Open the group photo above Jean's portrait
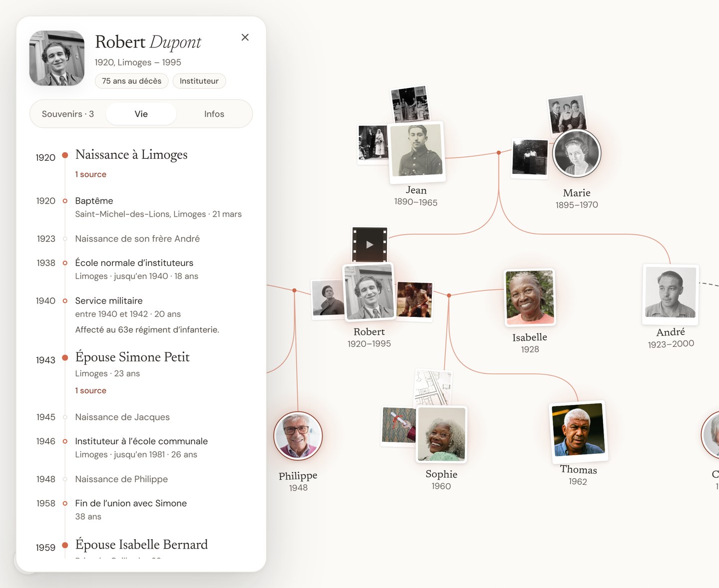Viewport: 719px width, 588px height. click(x=409, y=104)
